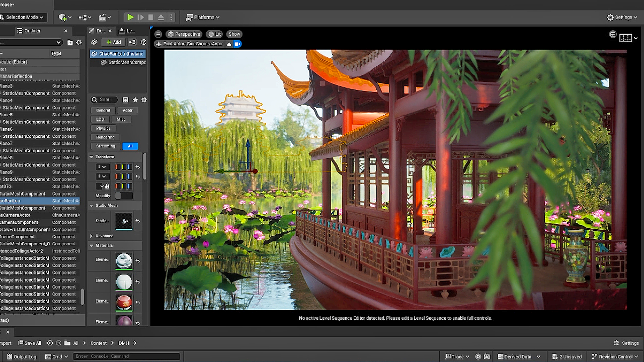This screenshot has height=362, width=644.
Task: Open play options three-dot menu
Action: [x=171, y=17]
